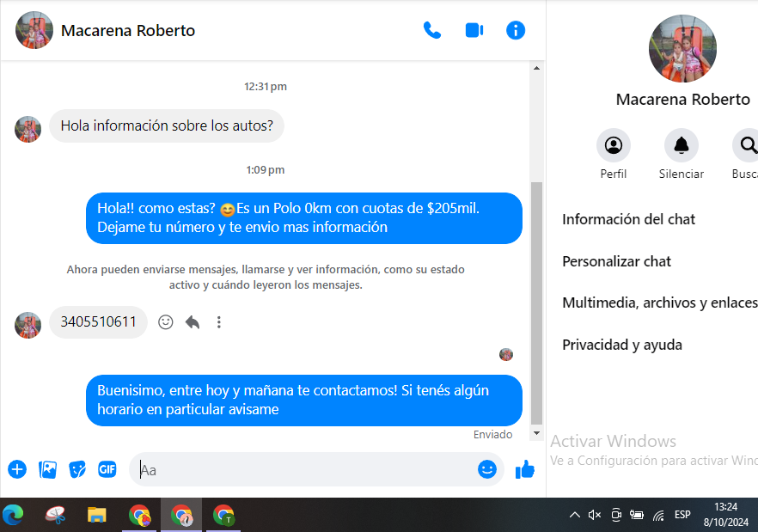
Task: Attach a photo using the image icon
Action: pos(48,469)
